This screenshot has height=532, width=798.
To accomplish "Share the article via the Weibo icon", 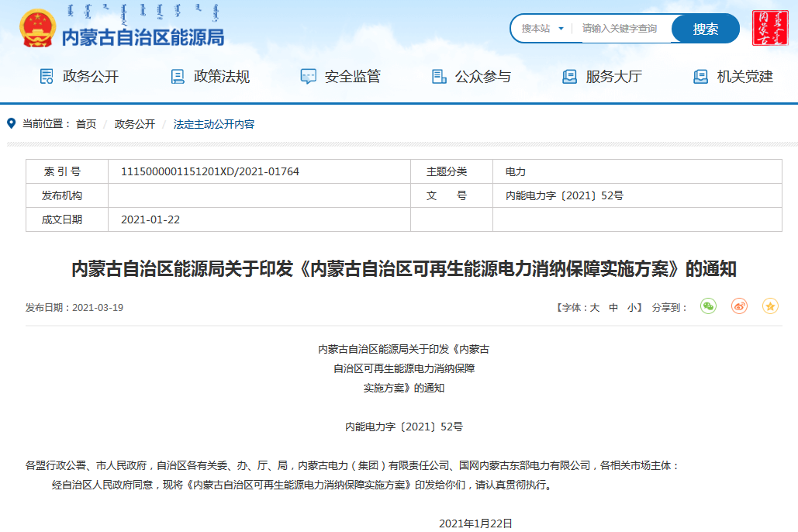I will click(738, 307).
